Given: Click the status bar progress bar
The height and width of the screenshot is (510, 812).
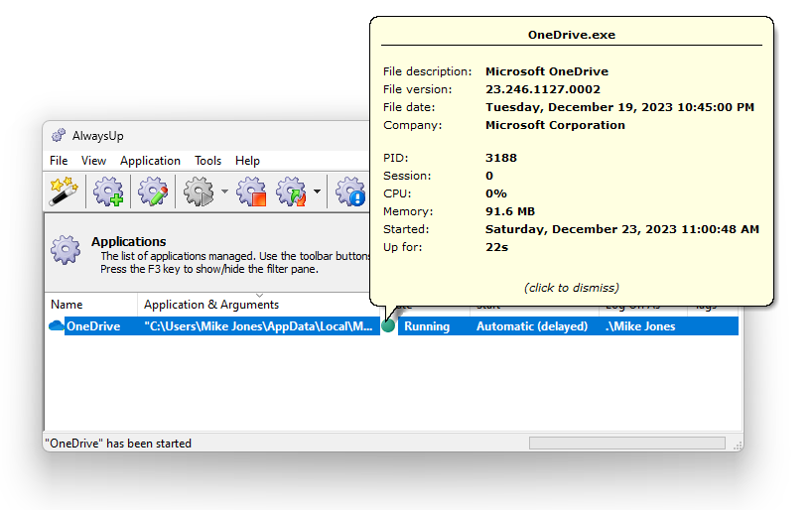Looking at the screenshot, I should [626, 444].
